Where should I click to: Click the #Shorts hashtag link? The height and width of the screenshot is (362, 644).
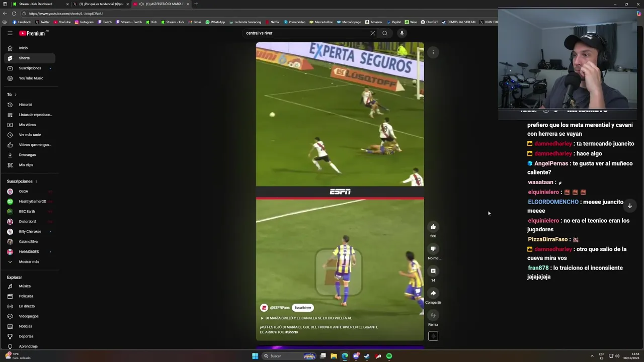tap(291, 332)
